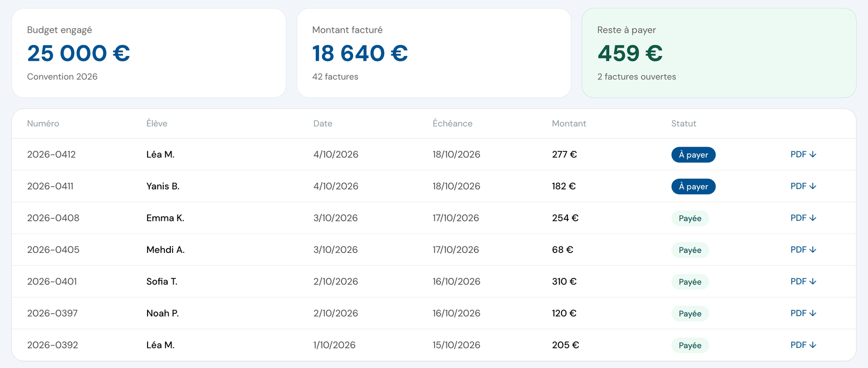Select student name Noah P.

click(163, 313)
